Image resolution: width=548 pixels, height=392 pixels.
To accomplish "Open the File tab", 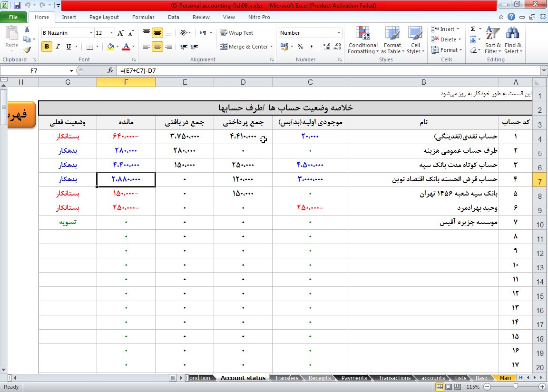I will pyautogui.click(x=13, y=17).
